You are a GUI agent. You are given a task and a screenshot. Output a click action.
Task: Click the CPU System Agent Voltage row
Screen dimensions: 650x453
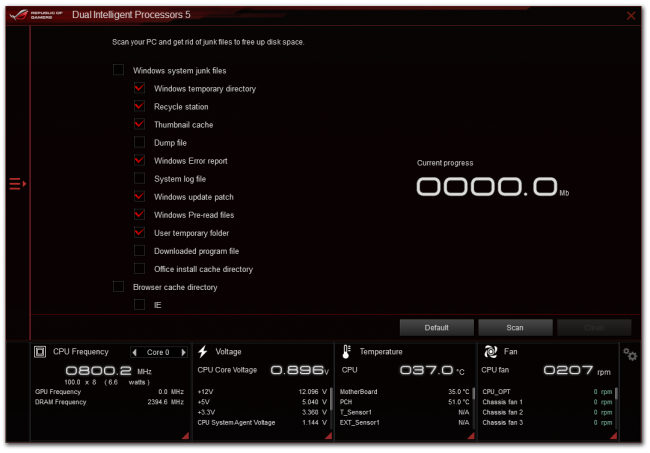pos(262,423)
